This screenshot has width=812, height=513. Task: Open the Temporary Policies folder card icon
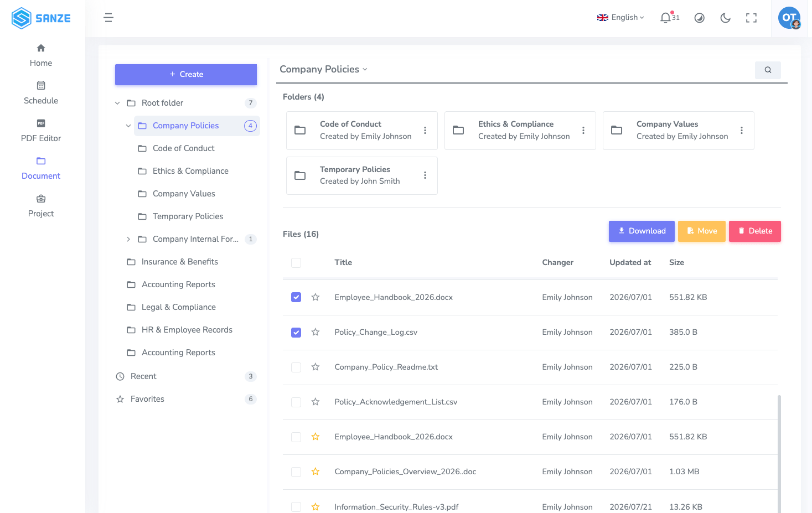[x=300, y=175]
